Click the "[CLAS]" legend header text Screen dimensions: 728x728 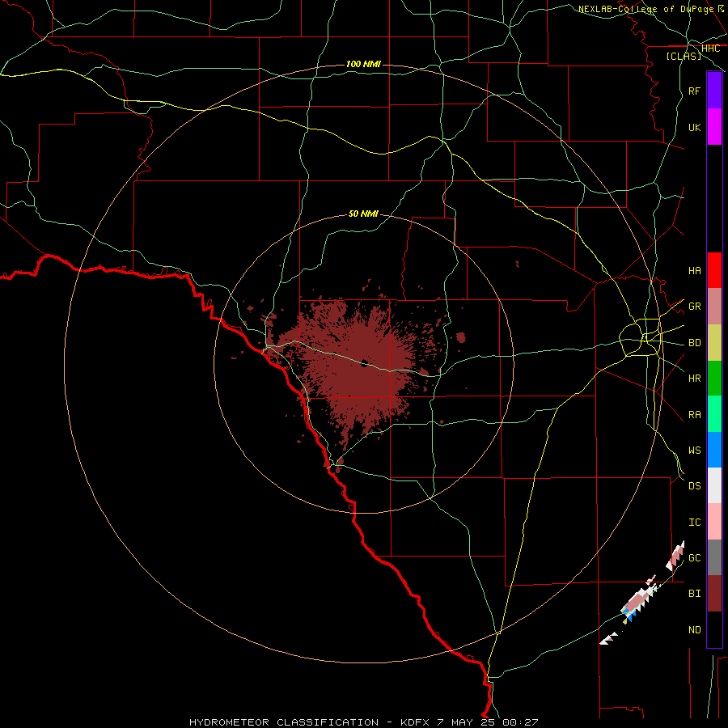[684, 57]
